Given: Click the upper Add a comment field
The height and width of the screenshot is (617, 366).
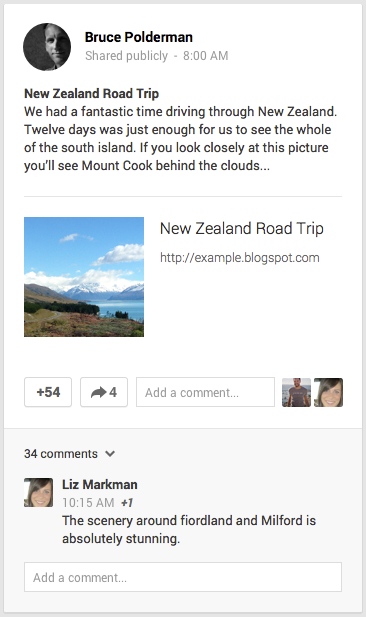Looking at the screenshot, I should (x=205, y=392).
